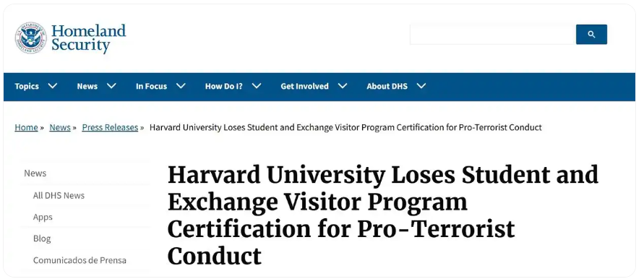
Task: Expand the In Focus chevron
Action: 181,86
